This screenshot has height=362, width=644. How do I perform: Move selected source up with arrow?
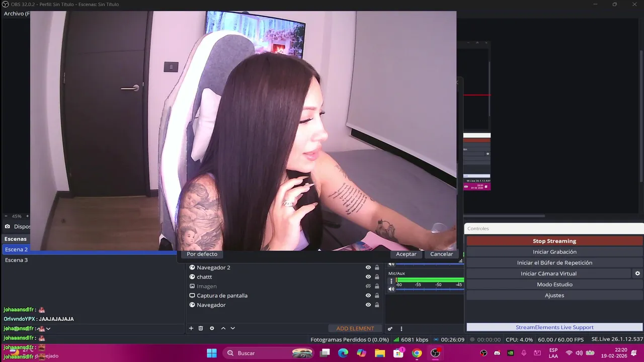point(223,328)
